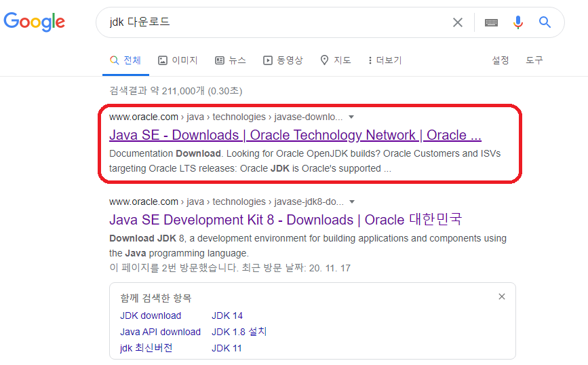
Task: Open Java SE - Downloads Oracle Technology Network link
Action: tap(295, 135)
